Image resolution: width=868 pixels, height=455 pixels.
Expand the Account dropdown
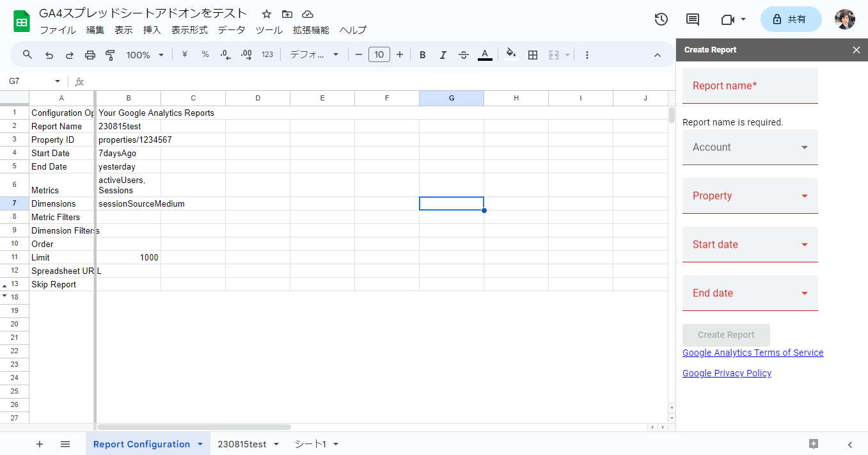[750, 147]
